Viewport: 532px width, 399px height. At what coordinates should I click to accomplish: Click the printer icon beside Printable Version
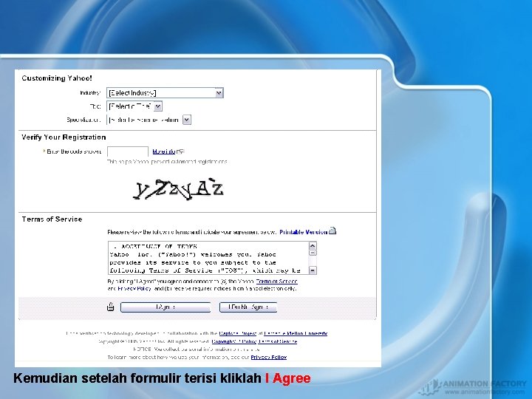[x=332, y=231]
